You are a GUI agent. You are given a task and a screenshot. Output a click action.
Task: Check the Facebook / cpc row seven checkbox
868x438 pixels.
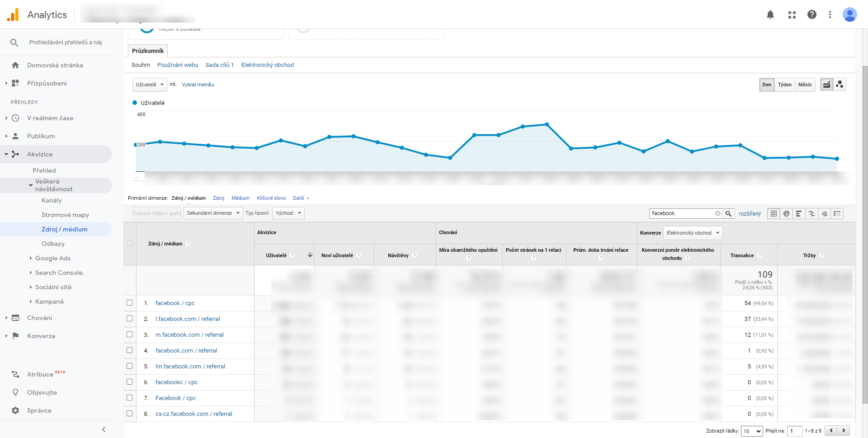point(129,398)
